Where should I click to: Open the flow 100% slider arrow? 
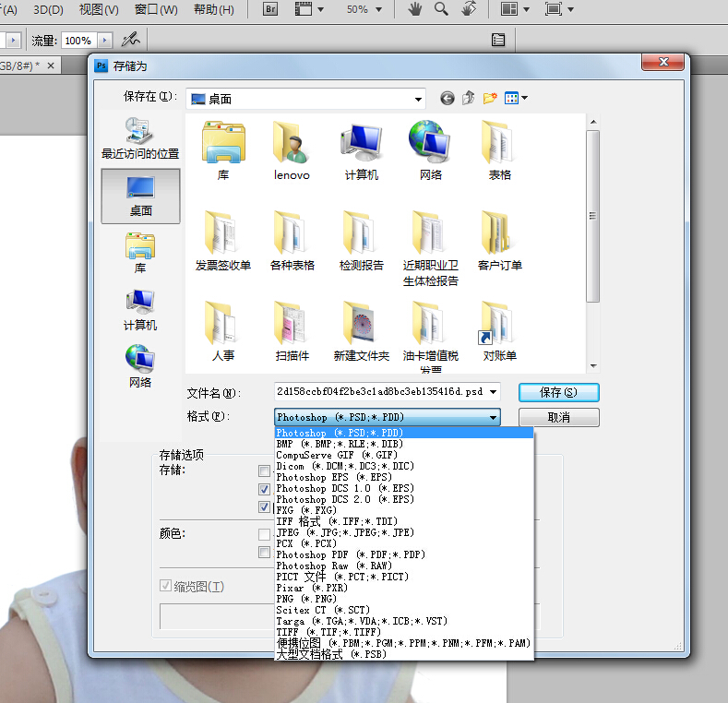[104, 41]
